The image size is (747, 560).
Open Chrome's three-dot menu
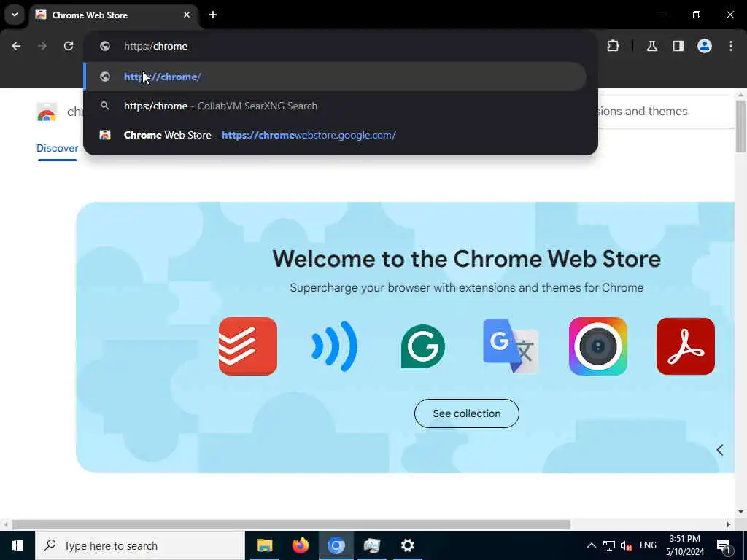tap(731, 46)
